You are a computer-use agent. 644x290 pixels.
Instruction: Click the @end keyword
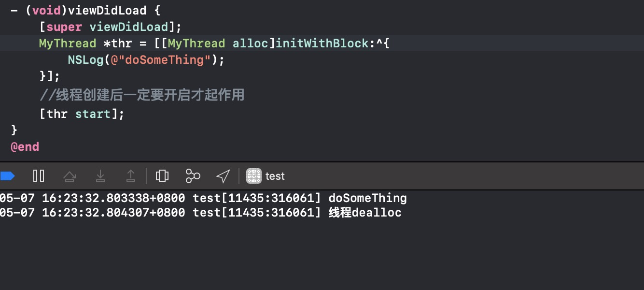coord(25,146)
